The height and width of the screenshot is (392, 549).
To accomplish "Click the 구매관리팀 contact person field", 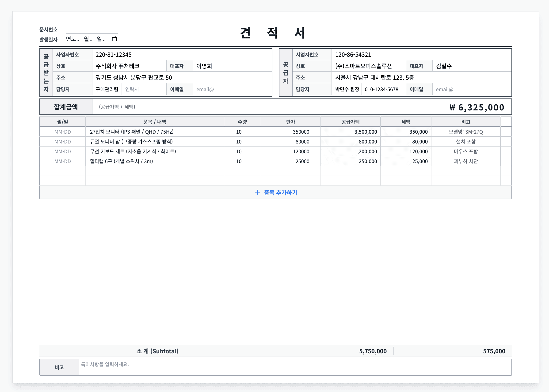I will 107,90.
